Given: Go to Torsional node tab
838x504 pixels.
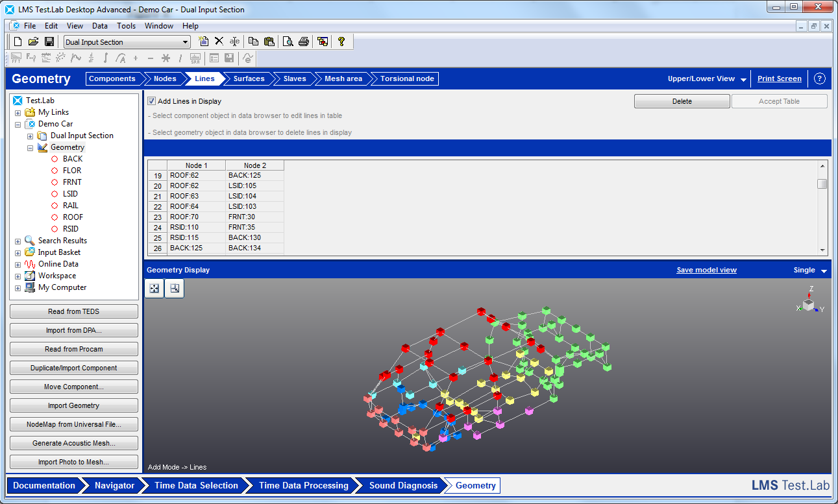Looking at the screenshot, I should click(407, 78).
